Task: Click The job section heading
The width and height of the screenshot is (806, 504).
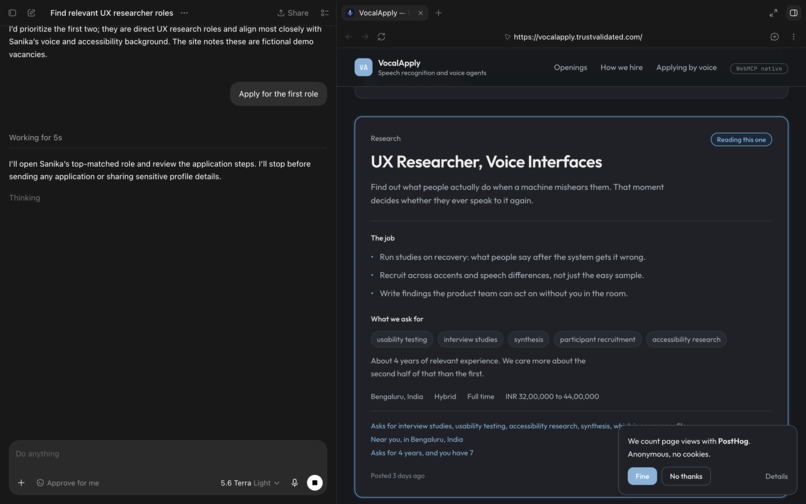Action: 382,238
